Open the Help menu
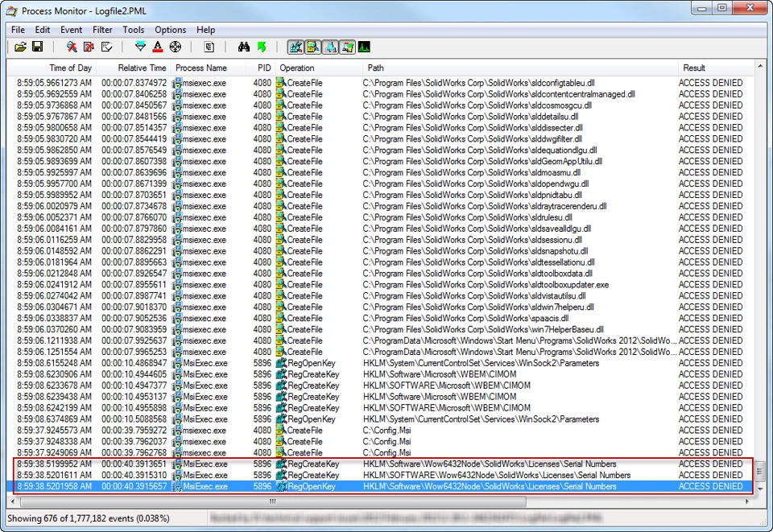 205,30
